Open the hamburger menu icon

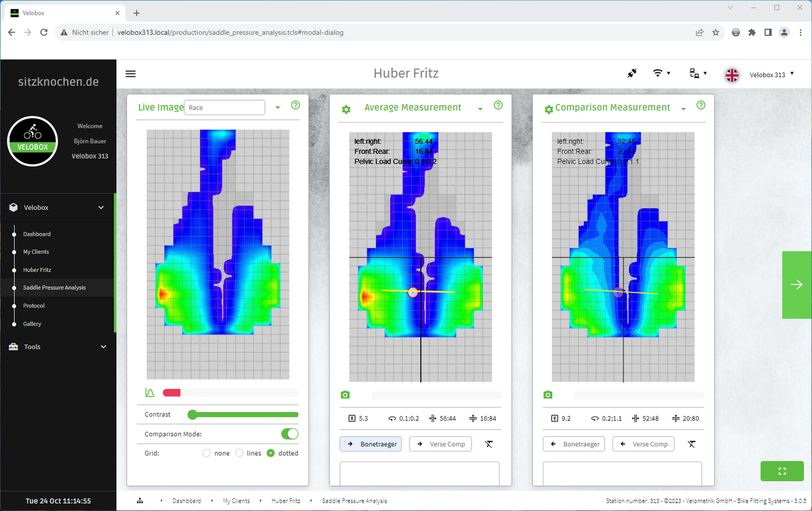[x=130, y=74]
